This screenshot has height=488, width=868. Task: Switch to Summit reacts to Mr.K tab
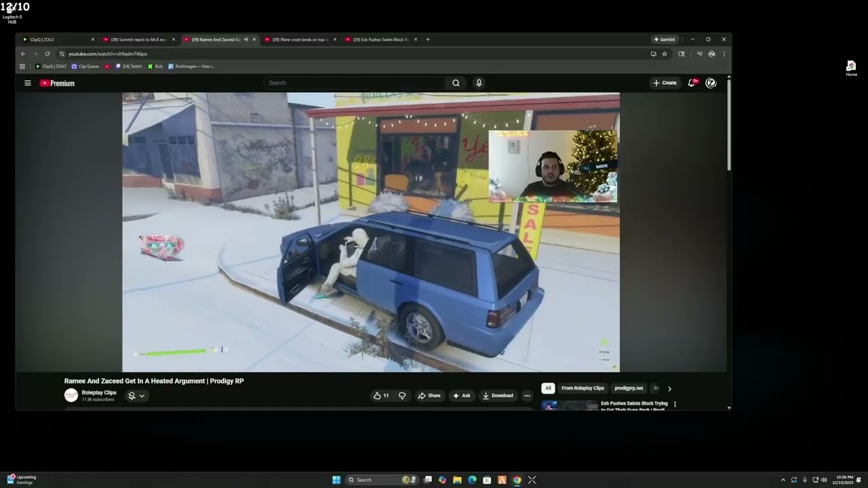coord(139,39)
